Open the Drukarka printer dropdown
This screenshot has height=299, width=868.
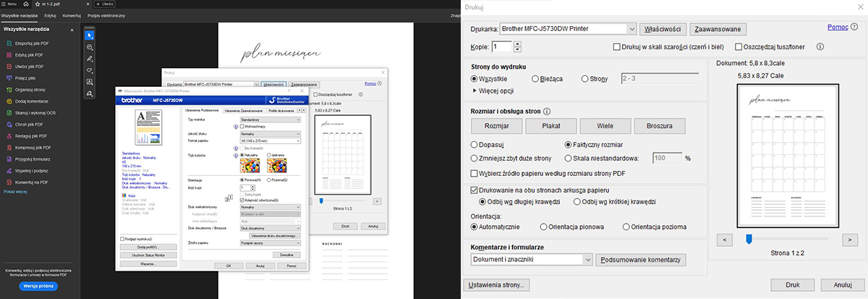(631, 29)
